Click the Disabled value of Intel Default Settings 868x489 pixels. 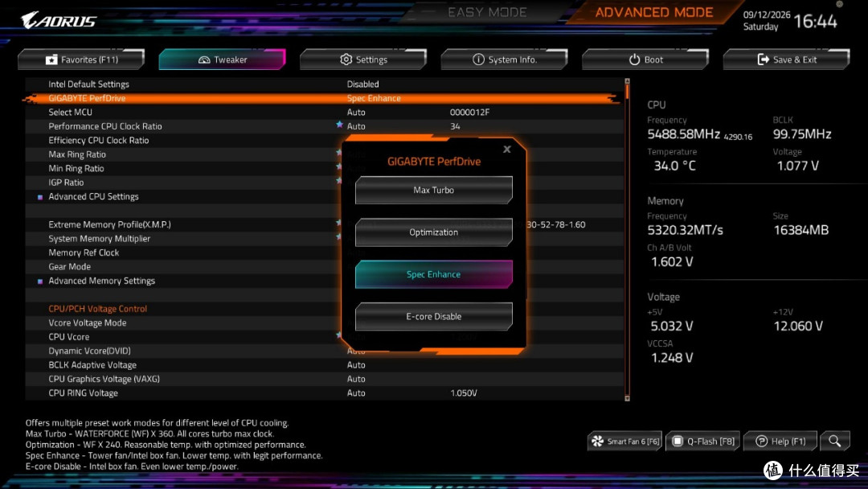click(362, 84)
